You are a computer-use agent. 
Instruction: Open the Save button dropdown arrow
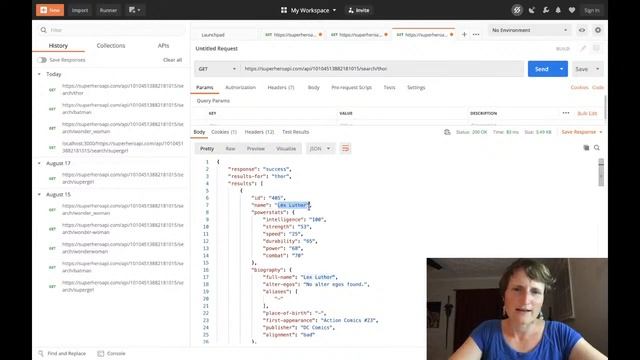[598, 69]
